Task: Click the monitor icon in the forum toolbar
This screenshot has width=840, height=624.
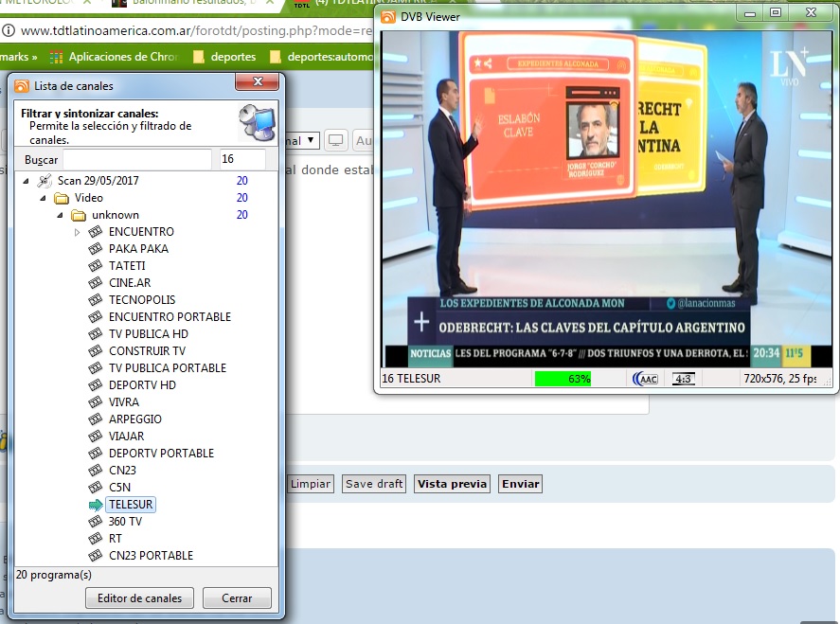Action: pyautogui.click(x=336, y=141)
